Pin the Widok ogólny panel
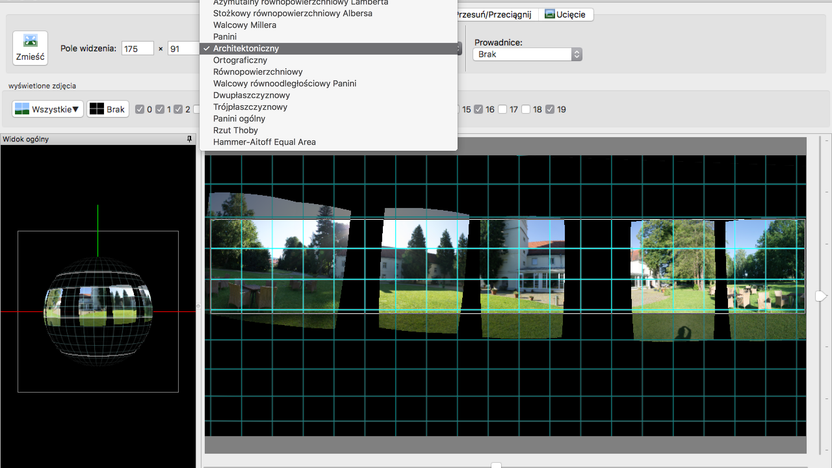This screenshot has height=468, width=832. (189, 139)
